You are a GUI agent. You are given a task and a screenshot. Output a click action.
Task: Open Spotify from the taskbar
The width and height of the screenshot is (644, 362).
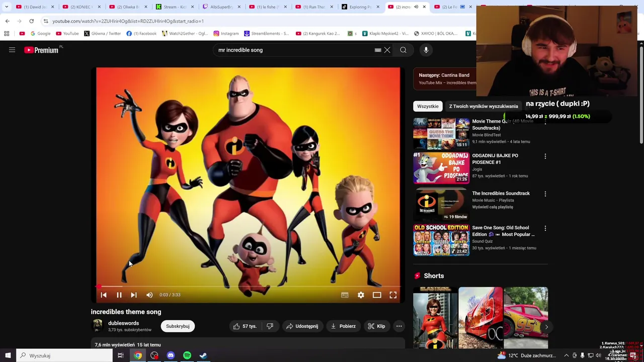187,355
